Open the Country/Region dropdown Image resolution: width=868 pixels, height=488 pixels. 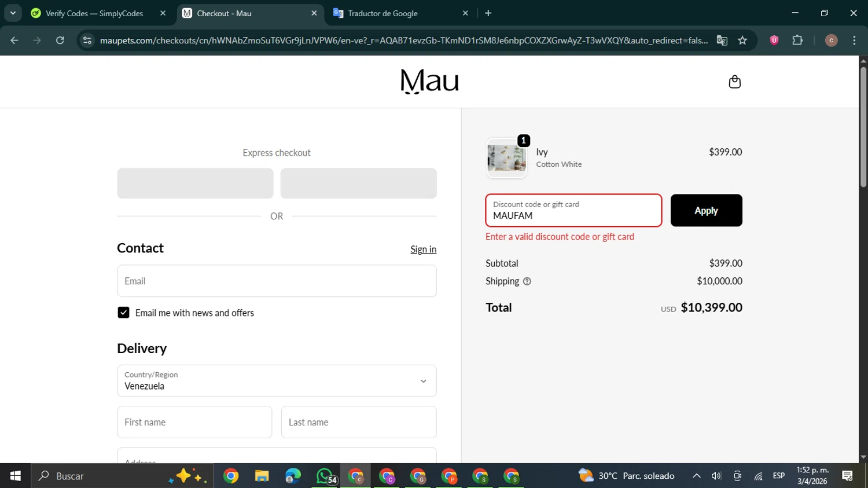tap(277, 380)
